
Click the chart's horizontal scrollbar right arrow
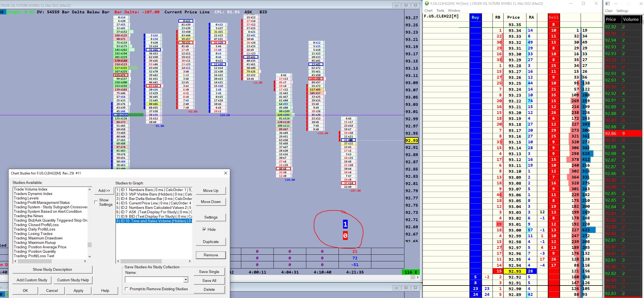click(x=417, y=277)
